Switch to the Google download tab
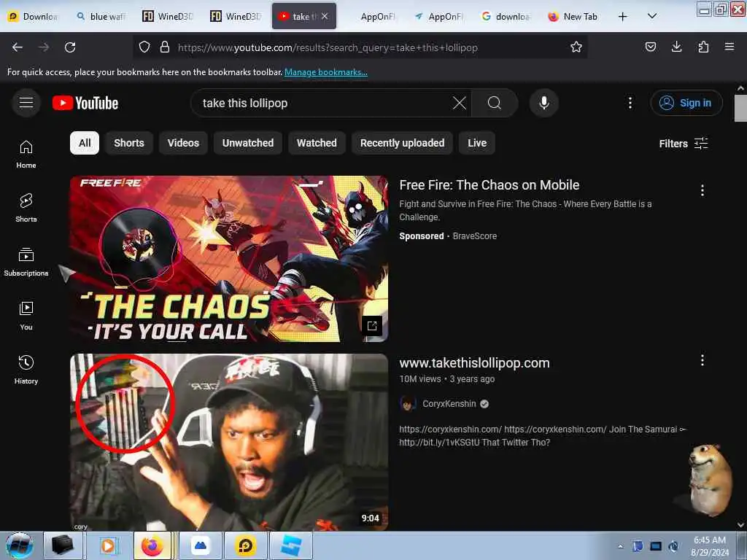The image size is (747, 560). (506, 16)
